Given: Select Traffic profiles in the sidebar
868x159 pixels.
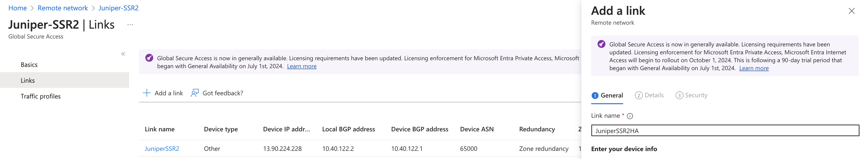Looking at the screenshot, I should coord(41,97).
